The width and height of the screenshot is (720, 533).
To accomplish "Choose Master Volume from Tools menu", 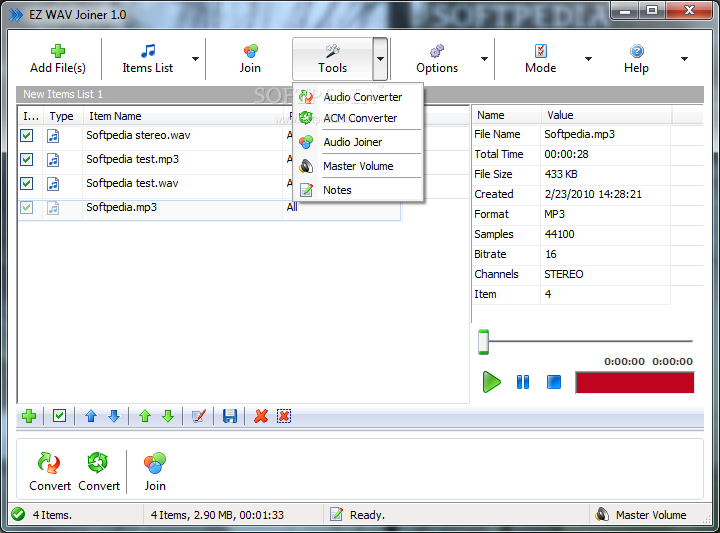I will click(358, 166).
